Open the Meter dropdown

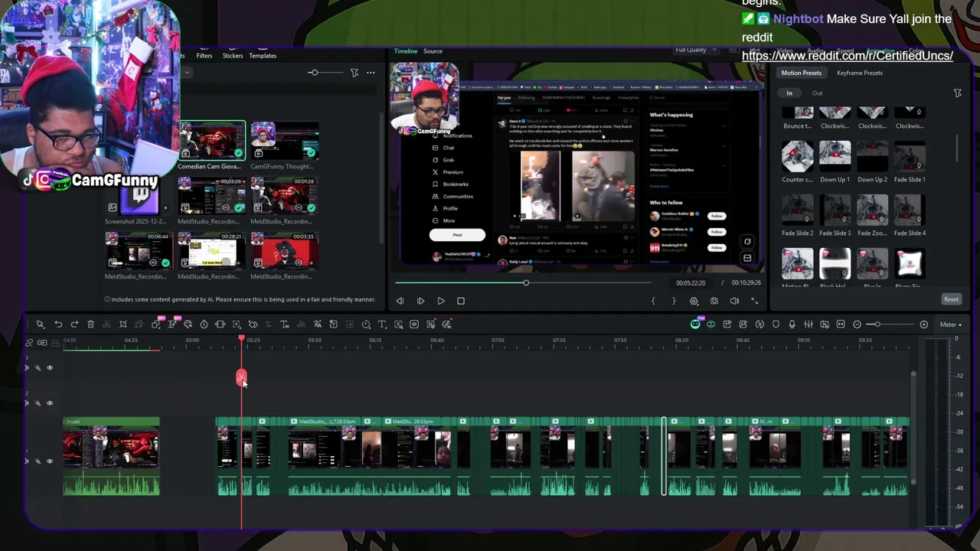(x=951, y=324)
